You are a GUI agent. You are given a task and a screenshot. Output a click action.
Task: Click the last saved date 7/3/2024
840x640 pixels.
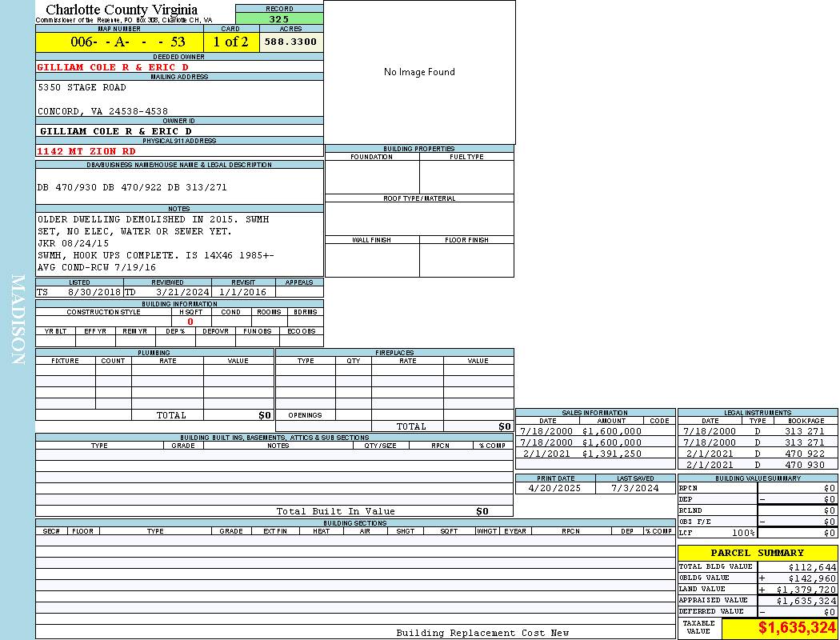tap(634, 488)
